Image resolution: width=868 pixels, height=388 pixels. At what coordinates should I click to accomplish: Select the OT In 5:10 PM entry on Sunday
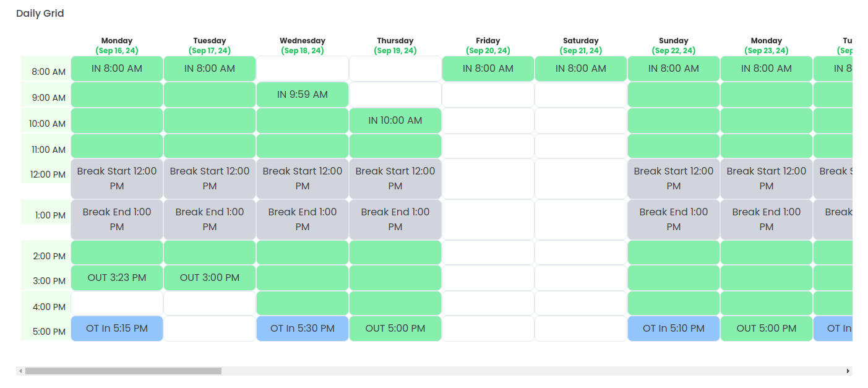pyautogui.click(x=673, y=328)
